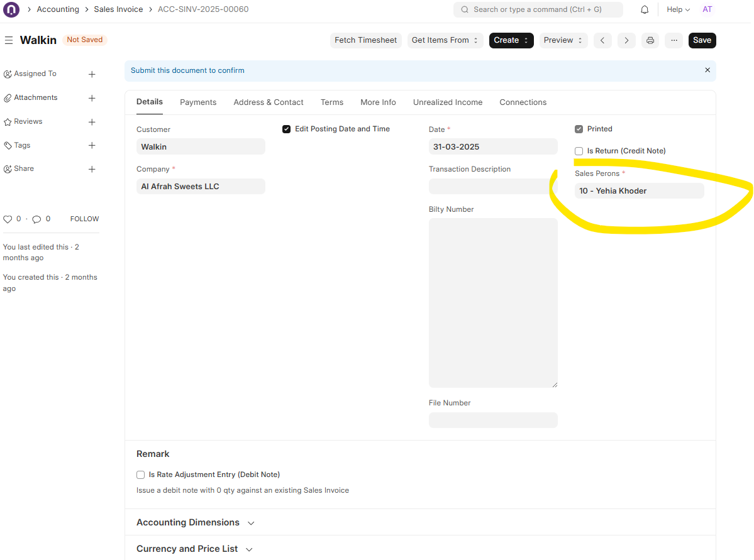Uncheck Edit Posting Date and Time
The image size is (754, 560).
(287, 129)
